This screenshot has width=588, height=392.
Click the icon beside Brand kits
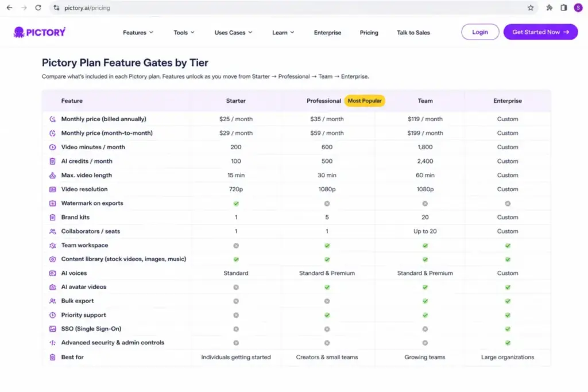(52, 218)
